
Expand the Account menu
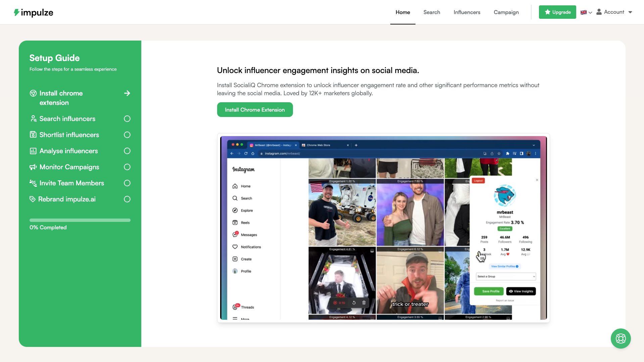click(x=614, y=12)
